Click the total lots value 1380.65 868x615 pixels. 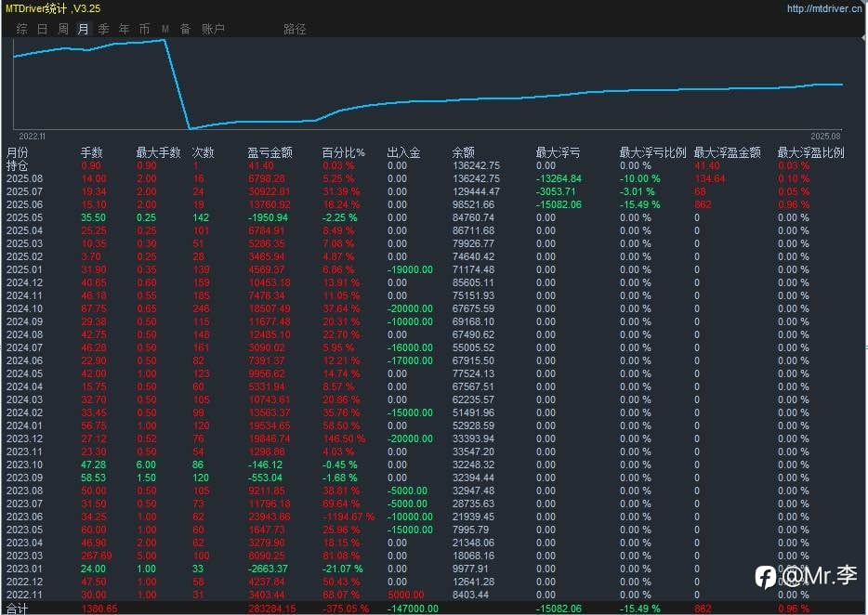pos(99,608)
